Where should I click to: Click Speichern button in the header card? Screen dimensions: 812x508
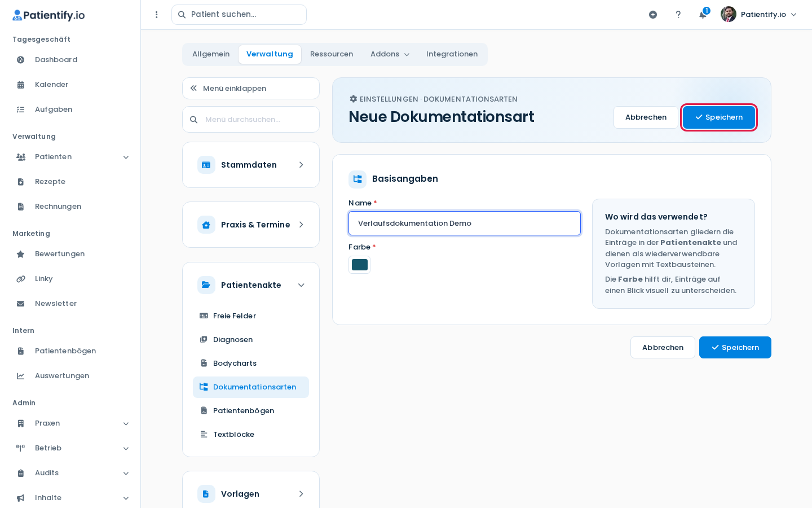tap(719, 117)
